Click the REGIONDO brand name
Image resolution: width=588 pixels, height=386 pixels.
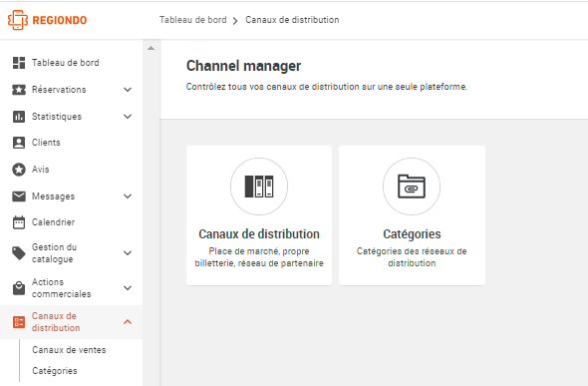tap(60, 20)
